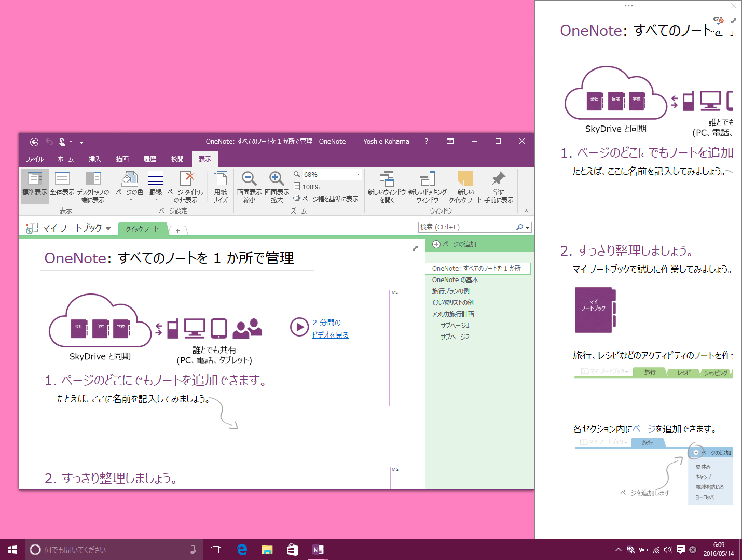The image size is (742, 560).
Task: Open the 68% zoom level dropdown
Action: (358, 175)
